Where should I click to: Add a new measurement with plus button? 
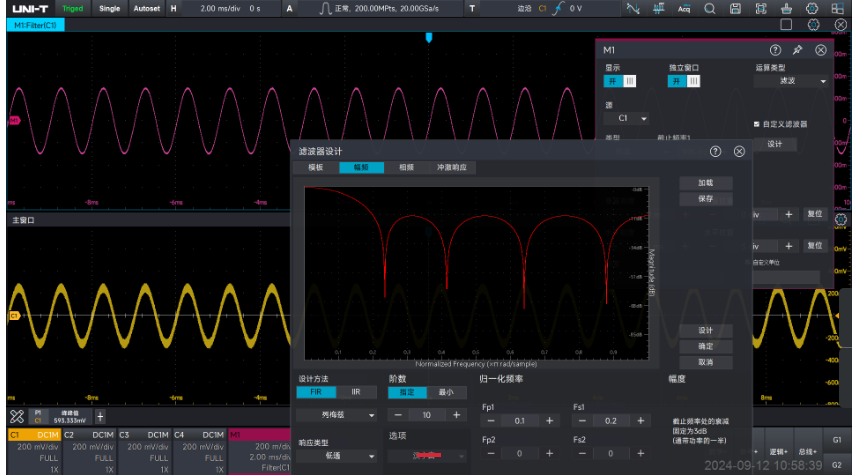point(101,417)
